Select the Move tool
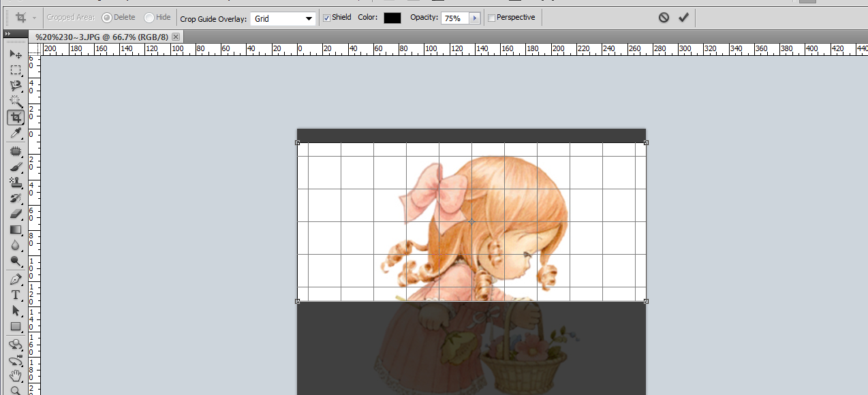Screen dimensions: 868x395 click(x=16, y=54)
